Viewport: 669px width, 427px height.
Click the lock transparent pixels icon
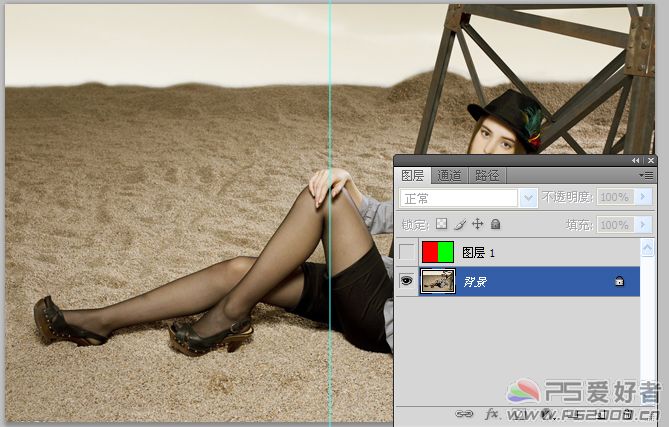(441, 225)
